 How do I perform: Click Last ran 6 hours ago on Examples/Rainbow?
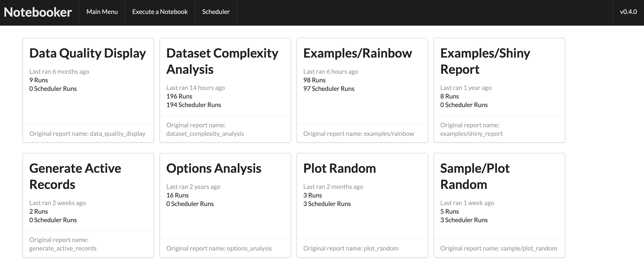(331, 71)
